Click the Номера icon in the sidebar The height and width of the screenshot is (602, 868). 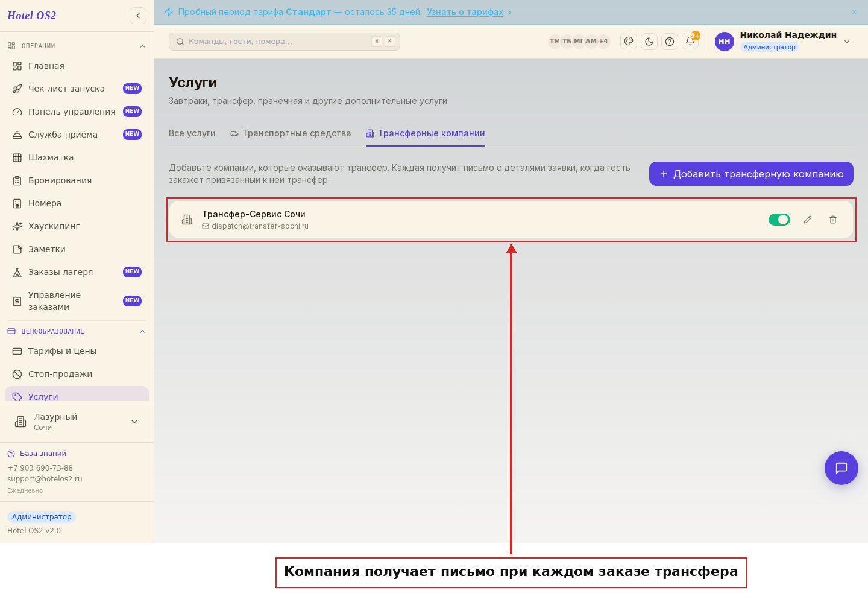(17, 203)
